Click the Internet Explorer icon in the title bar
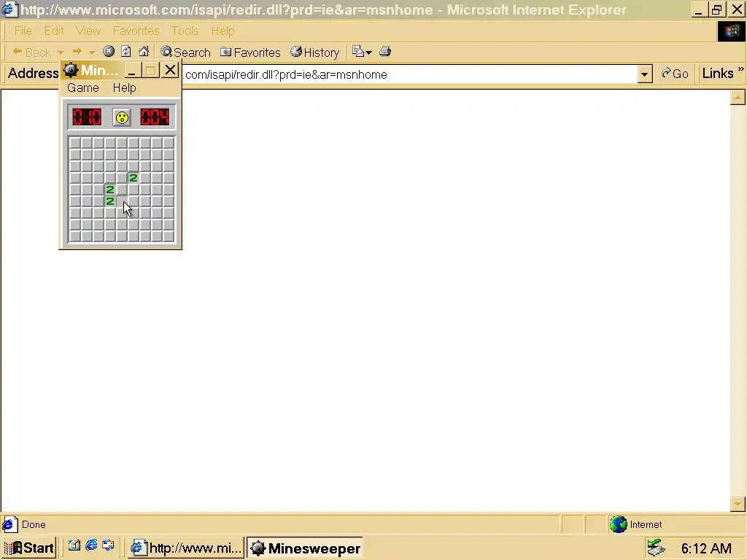Image resolution: width=747 pixels, height=560 pixels. tap(9, 9)
